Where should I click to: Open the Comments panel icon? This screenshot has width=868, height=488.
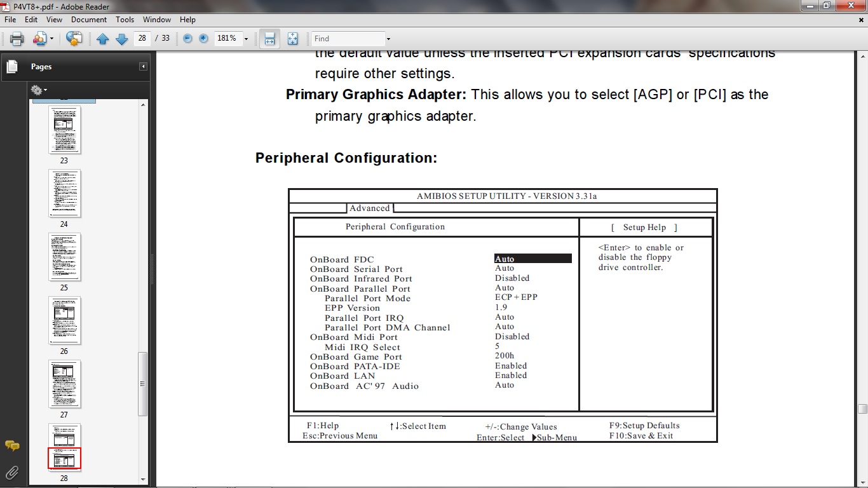pos(11,445)
